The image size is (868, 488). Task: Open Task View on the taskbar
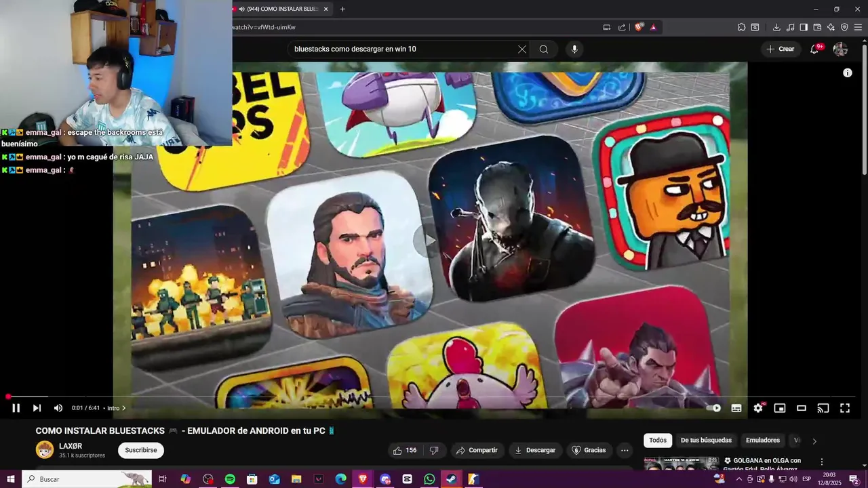click(163, 479)
